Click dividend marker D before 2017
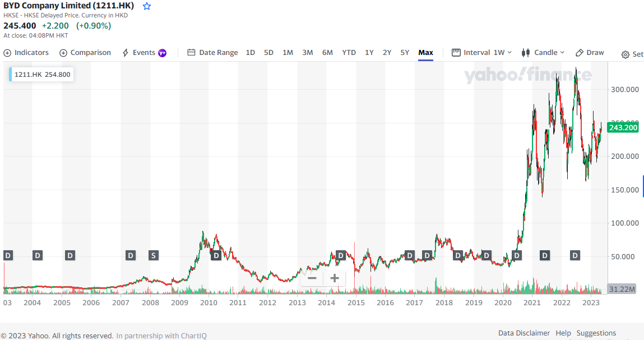 pos(410,255)
